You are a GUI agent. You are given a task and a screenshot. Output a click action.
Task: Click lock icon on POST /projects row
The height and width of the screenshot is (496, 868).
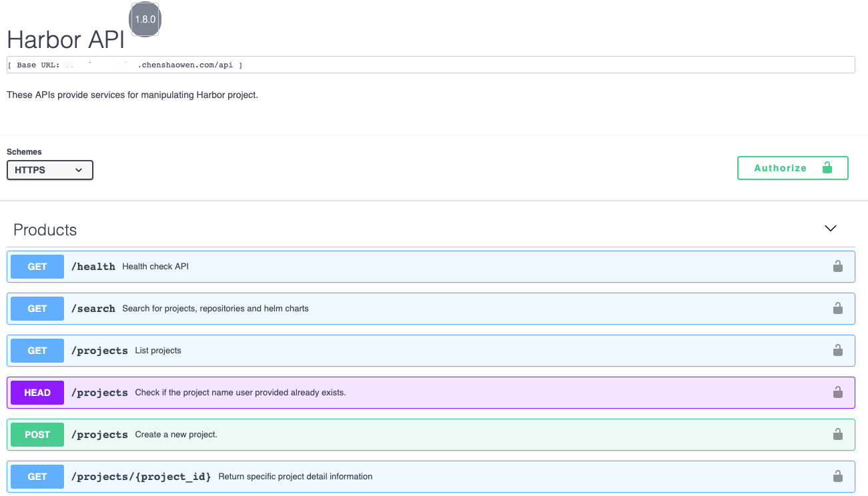point(837,435)
